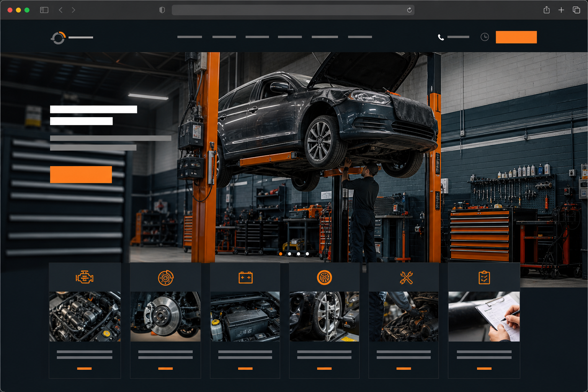Add a new browser tab

click(561, 10)
